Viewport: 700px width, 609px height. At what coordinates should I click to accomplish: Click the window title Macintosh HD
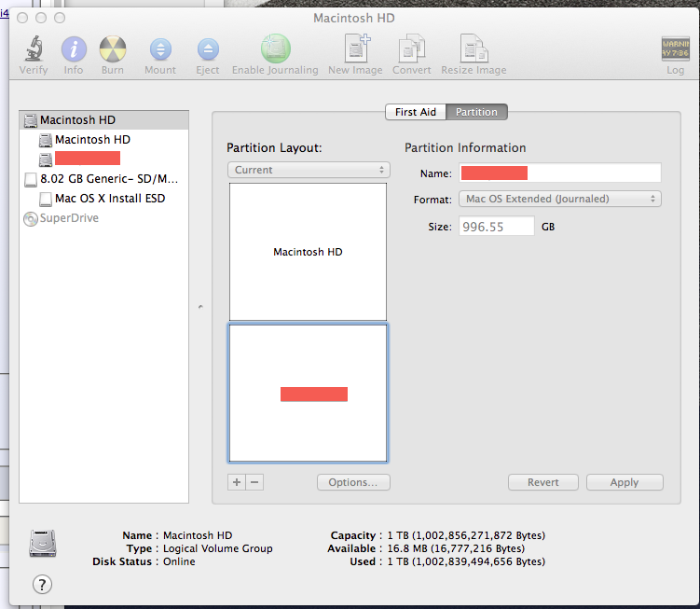354,19
